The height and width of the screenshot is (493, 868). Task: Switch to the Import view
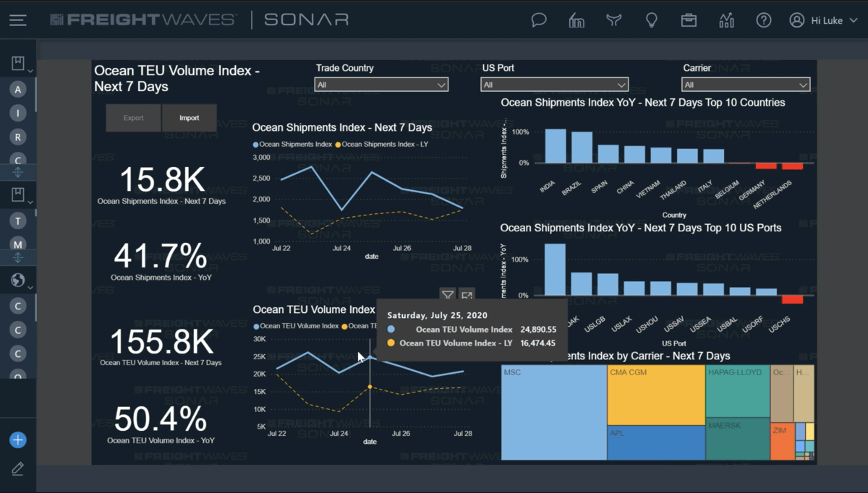(x=189, y=118)
